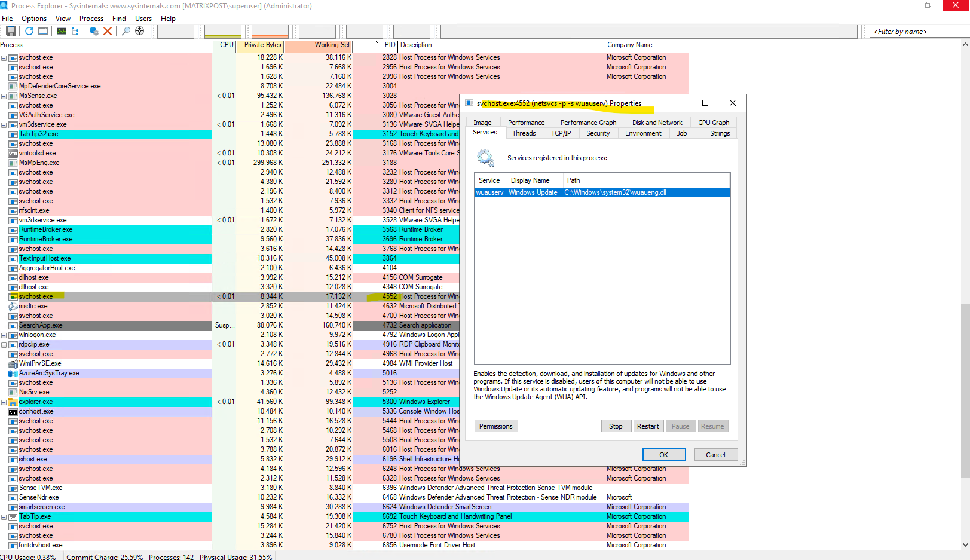Open the GPU Graph tab
Viewport: 970px width, 560px height.
(x=714, y=123)
